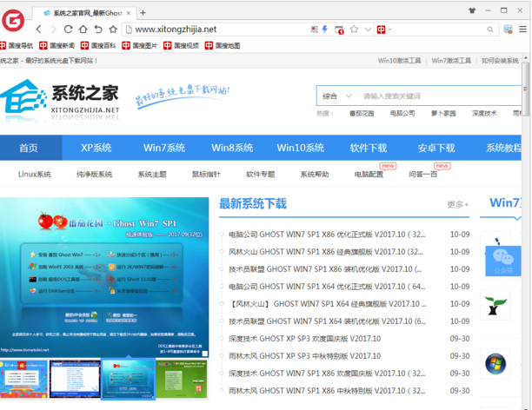Expand the address bar dropdown arrow
The width and height of the screenshot is (532, 410).
(368, 30)
